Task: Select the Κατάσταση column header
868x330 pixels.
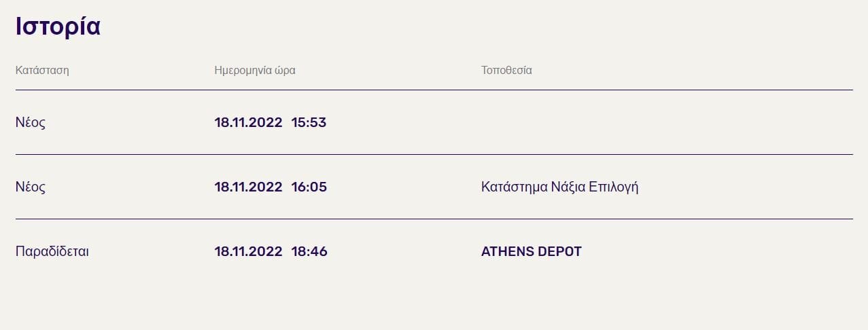Action: point(42,70)
